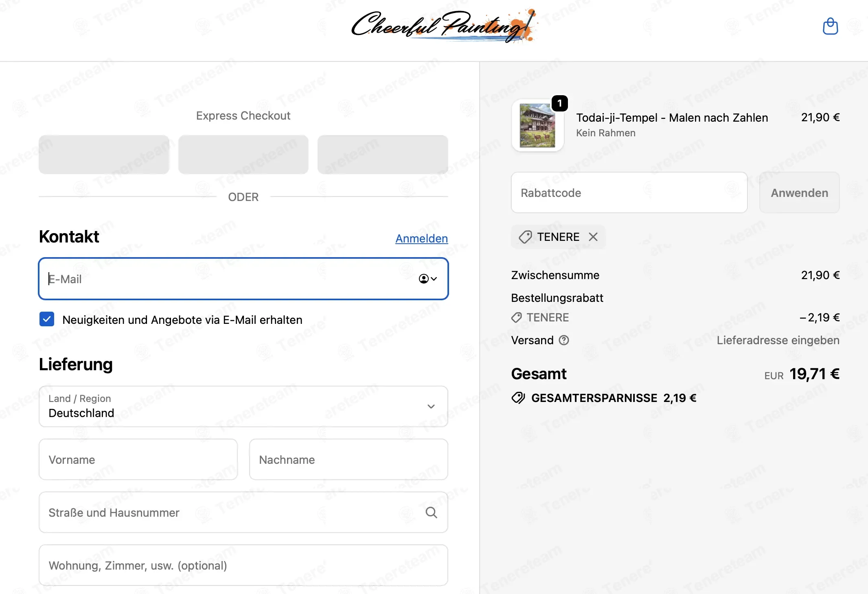Viewport: 868px width, 594px height.
Task: Click the tag icon beside GESAMTERSPARNISSE
Action: 518,398
